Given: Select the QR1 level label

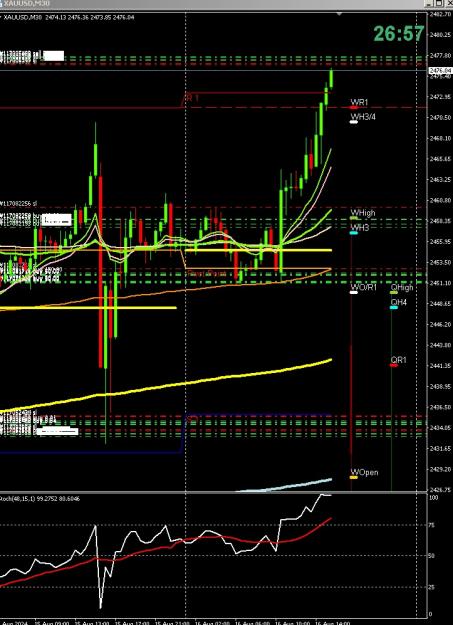Looking at the screenshot, I should pos(398,360).
